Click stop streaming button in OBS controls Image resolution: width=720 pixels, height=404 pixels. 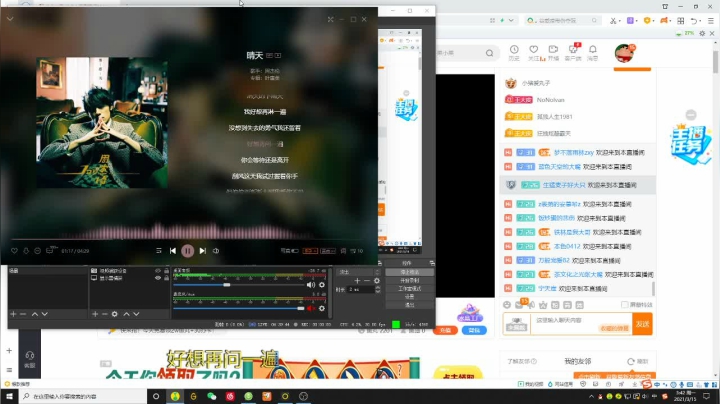tap(409, 272)
